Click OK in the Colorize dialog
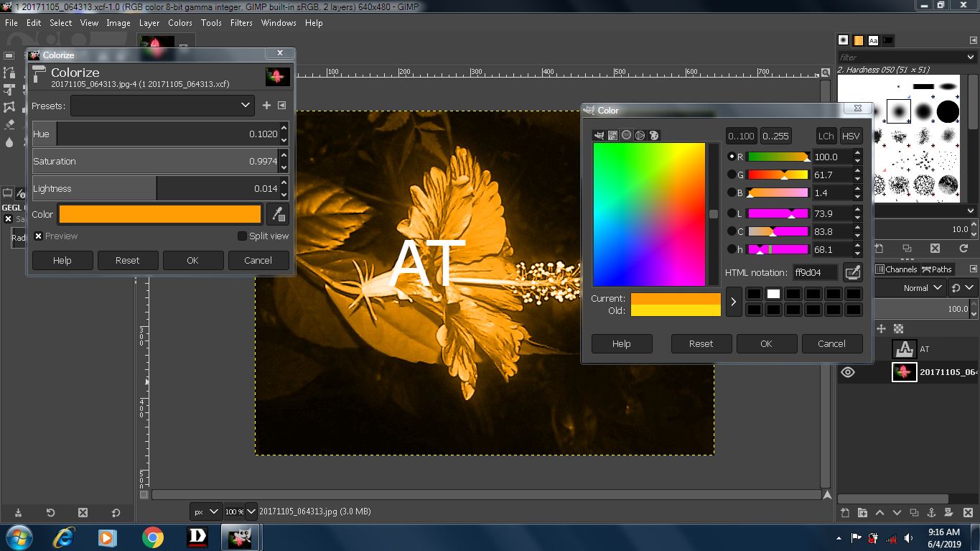The image size is (980, 551). click(192, 260)
